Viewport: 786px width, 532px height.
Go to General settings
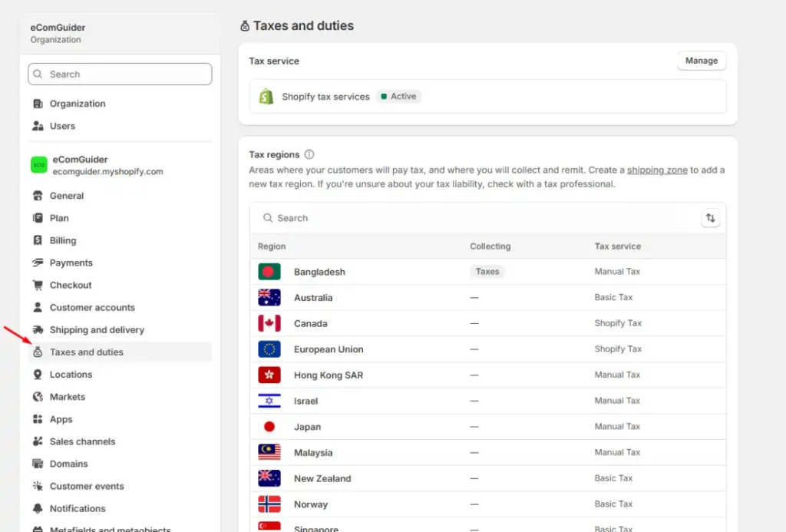120,196
